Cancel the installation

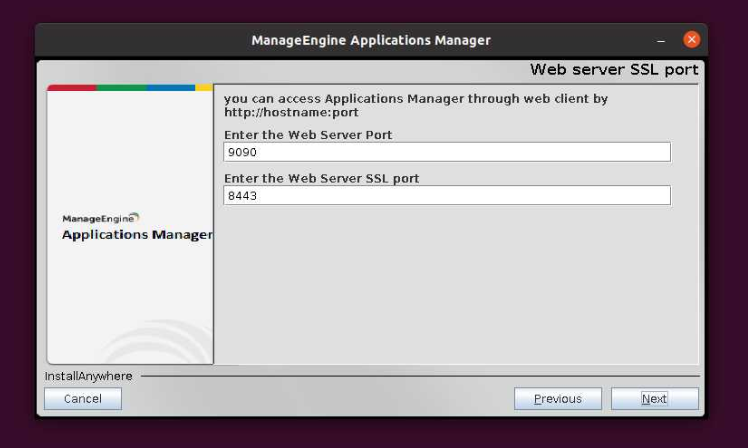(x=82, y=399)
